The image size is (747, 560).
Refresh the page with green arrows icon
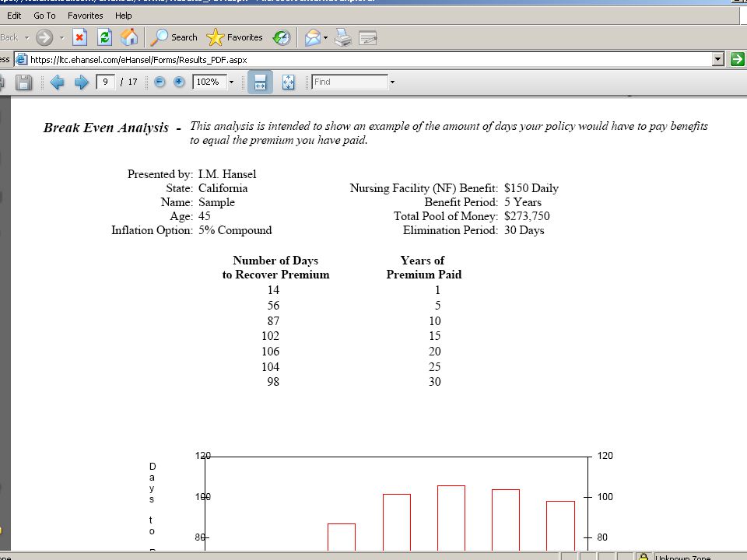pyautogui.click(x=104, y=37)
